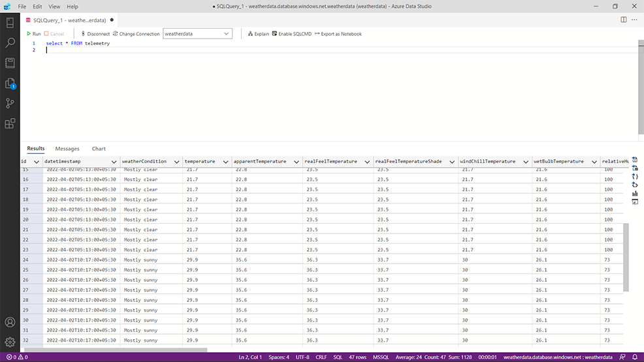Viewport: 644px width, 362px height.
Task: Open the Notebooks sidebar icon
Action: [10, 63]
